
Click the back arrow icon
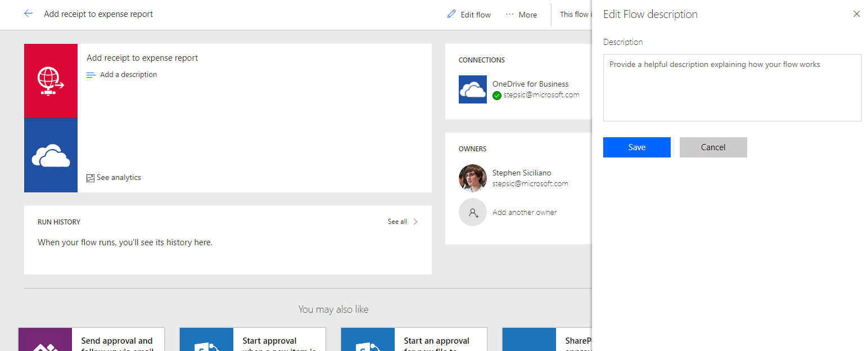(x=29, y=14)
